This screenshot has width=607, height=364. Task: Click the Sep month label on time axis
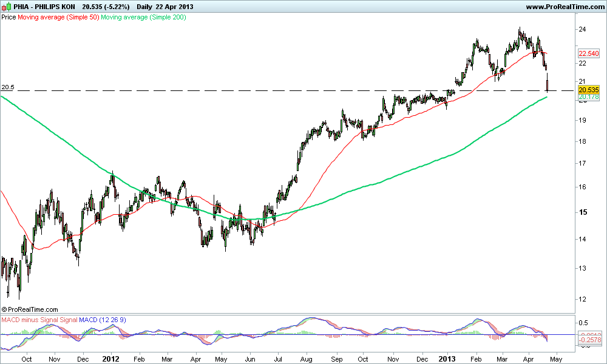pyautogui.click(x=337, y=359)
